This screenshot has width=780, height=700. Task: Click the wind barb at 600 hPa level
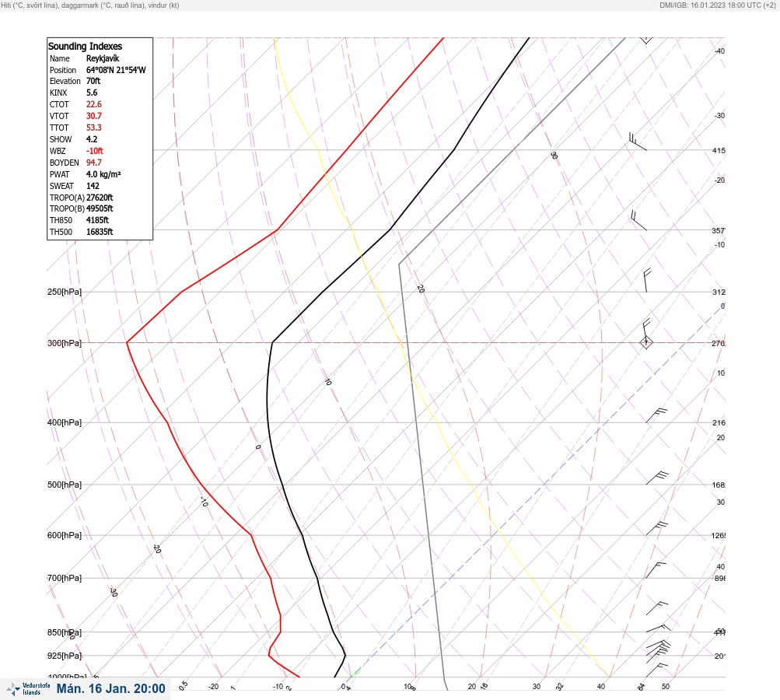[657, 528]
